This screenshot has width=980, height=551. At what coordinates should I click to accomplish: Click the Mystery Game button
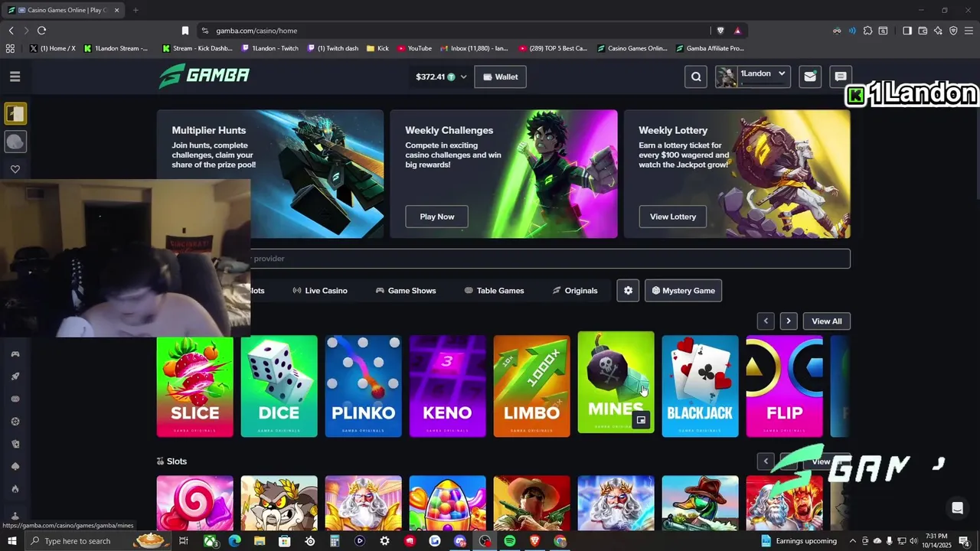(x=683, y=291)
